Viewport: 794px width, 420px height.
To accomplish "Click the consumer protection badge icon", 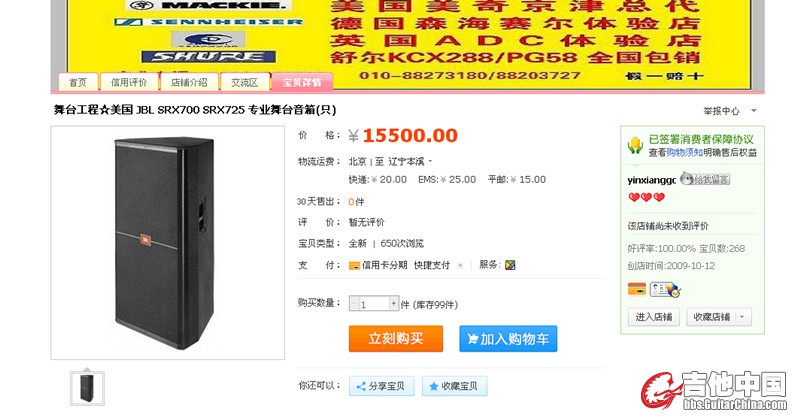I will click(635, 145).
